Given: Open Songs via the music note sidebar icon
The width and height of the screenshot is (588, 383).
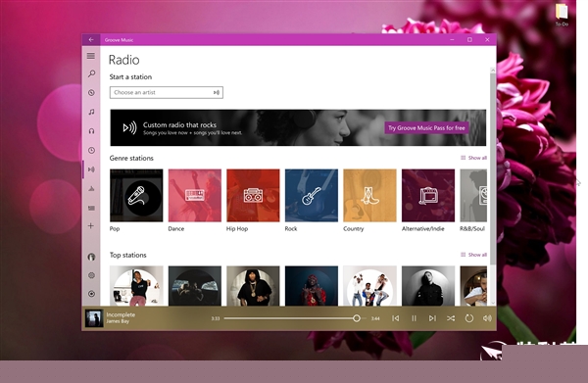Looking at the screenshot, I should pos(91,112).
